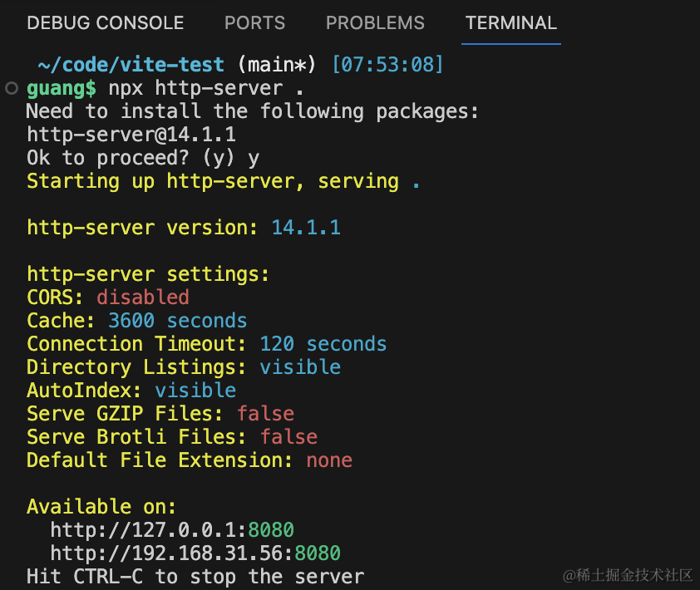Click the version number 14.1.1 in blue
The width and height of the screenshot is (700, 590).
point(305,228)
